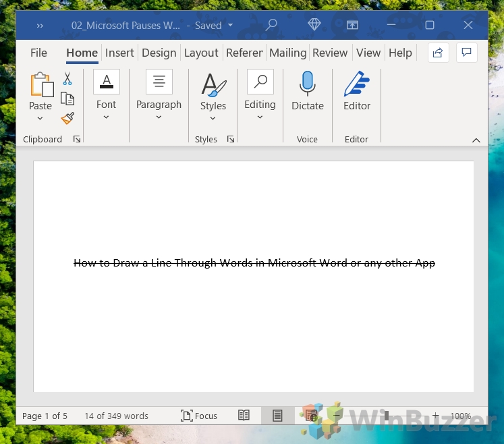The width and height of the screenshot is (504, 444).
Task: Click the Share icon button
Action: [438, 53]
